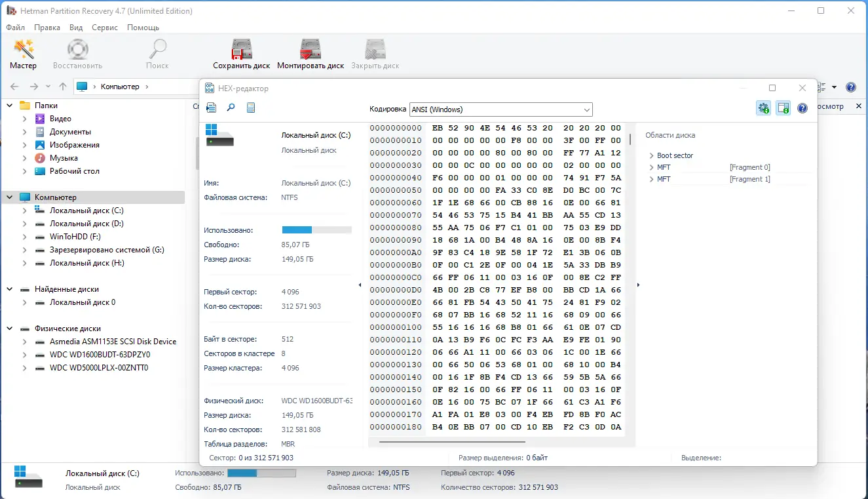Select Рабочий стол in the folder tree

point(75,171)
